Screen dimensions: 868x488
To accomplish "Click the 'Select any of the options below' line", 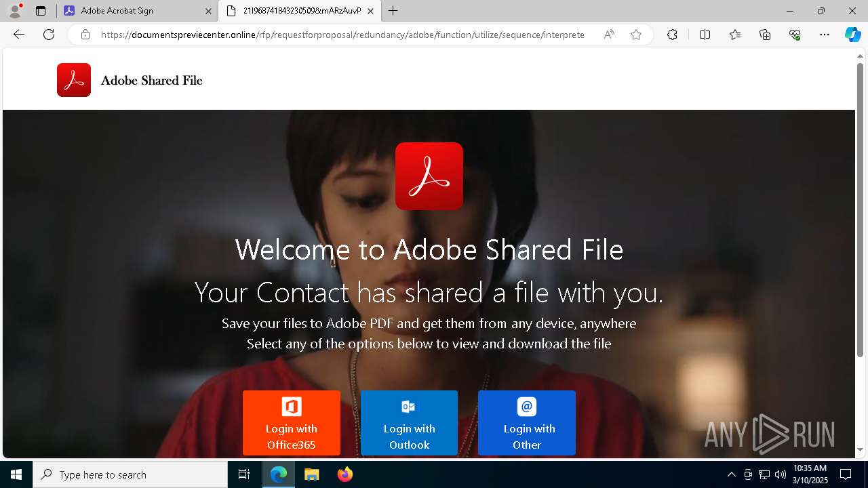I will [x=429, y=344].
